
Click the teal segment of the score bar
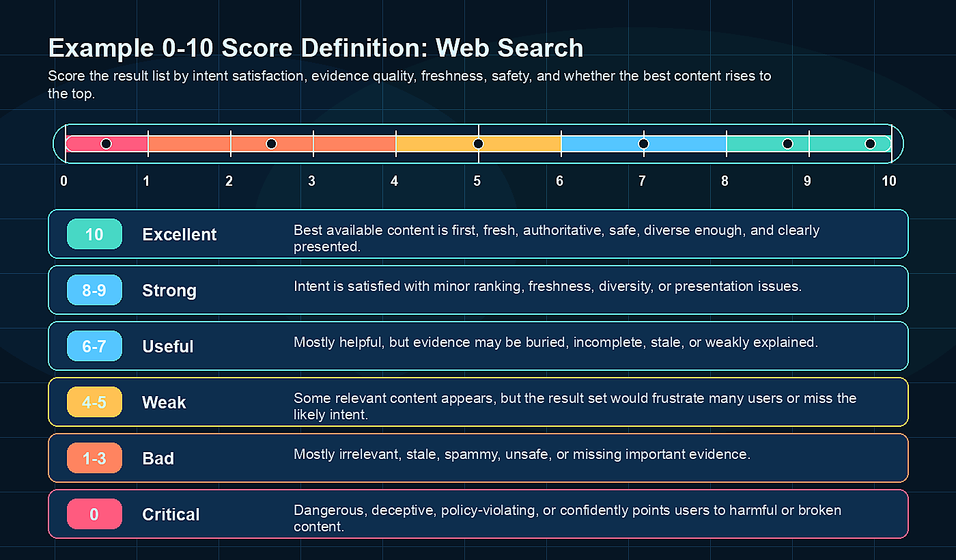(x=809, y=143)
